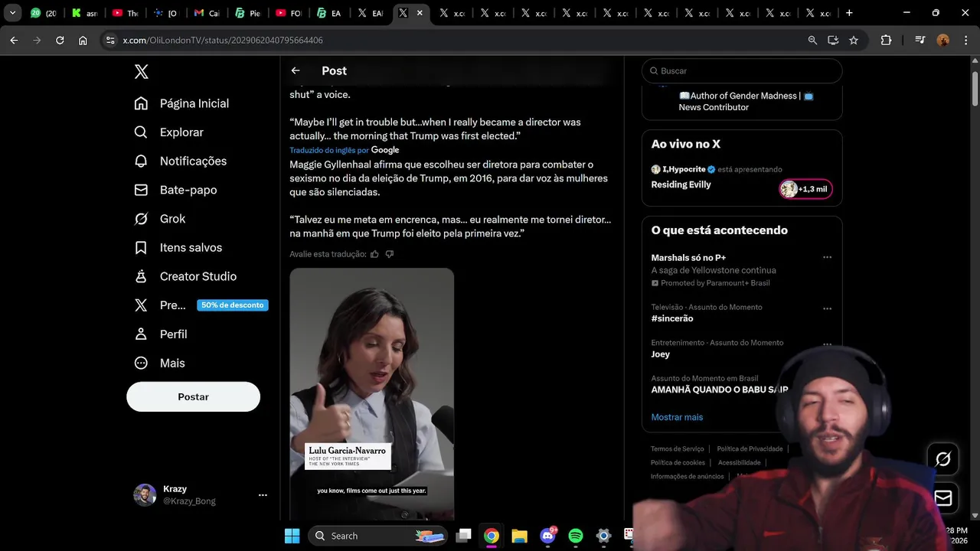The height and width of the screenshot is (551, 980).
Task: Open options for Marshals só no P+
Action: coord(827,258)
